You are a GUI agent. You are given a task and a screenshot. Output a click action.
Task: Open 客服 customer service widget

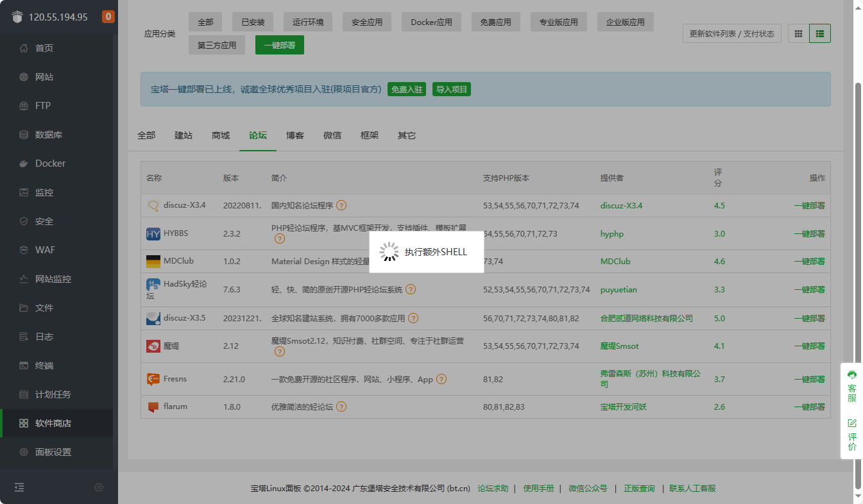(x=852, y=386)
